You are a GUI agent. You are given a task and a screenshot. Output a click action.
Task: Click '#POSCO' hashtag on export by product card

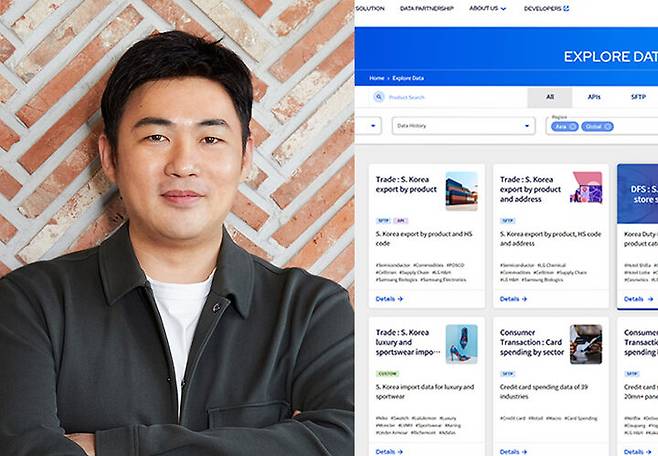point(455,265)
